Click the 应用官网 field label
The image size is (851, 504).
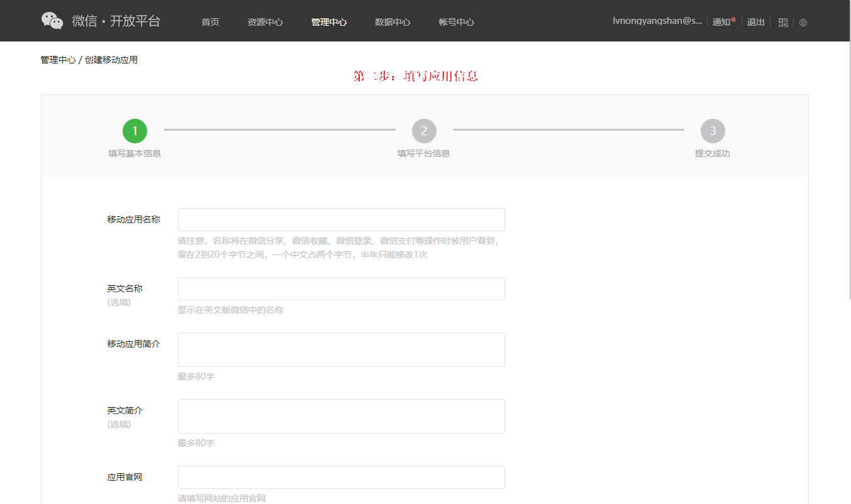(125, 477)
